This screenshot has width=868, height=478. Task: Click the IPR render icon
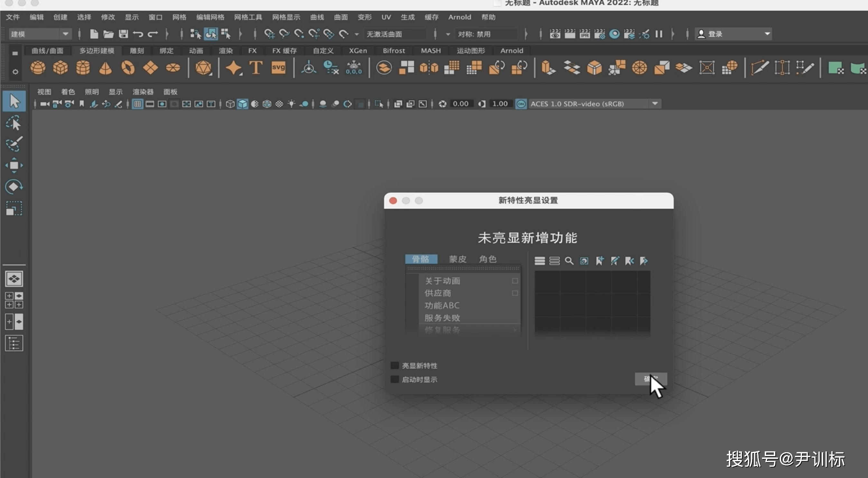click(585, 34)
